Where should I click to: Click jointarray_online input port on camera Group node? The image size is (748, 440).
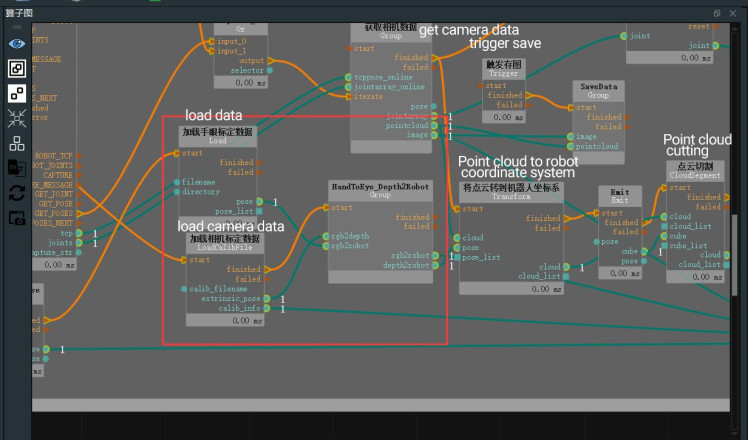tap(348, 87)
